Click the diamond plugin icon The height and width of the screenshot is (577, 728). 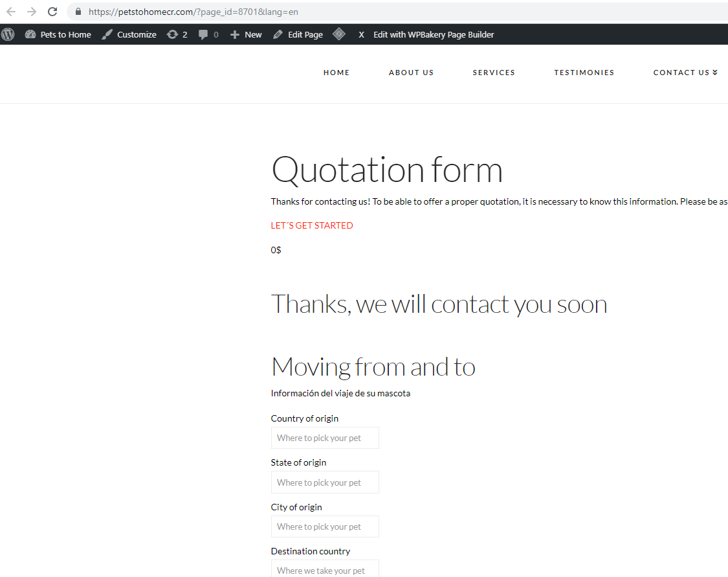338,34
